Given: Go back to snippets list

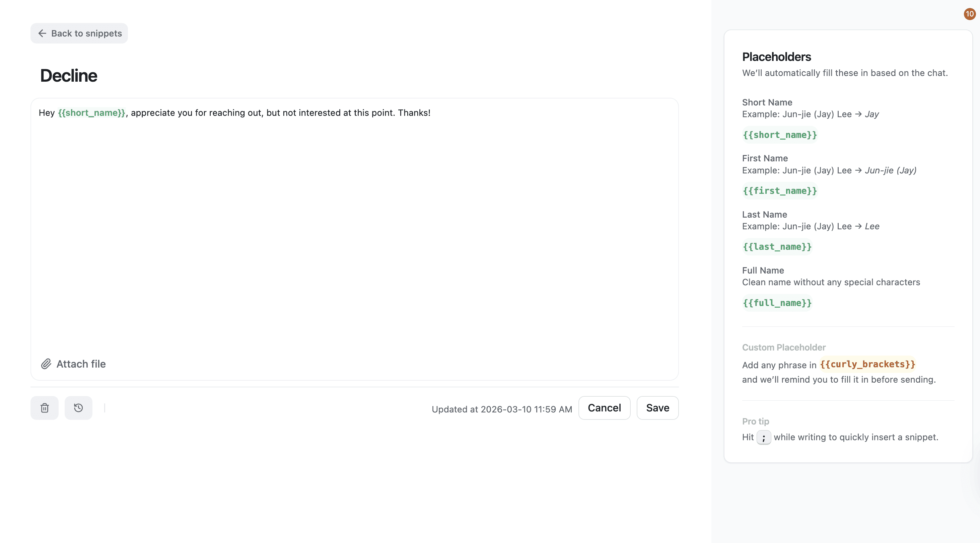Looking at the screenshot, I should 86,33.
